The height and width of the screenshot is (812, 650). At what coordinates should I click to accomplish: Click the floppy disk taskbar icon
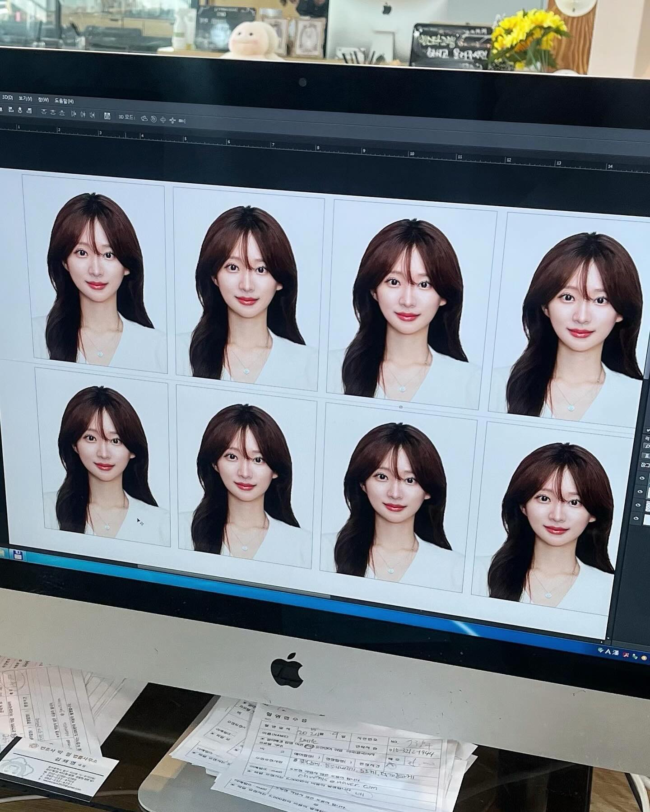pyautogui.click(x=19, y=555)
